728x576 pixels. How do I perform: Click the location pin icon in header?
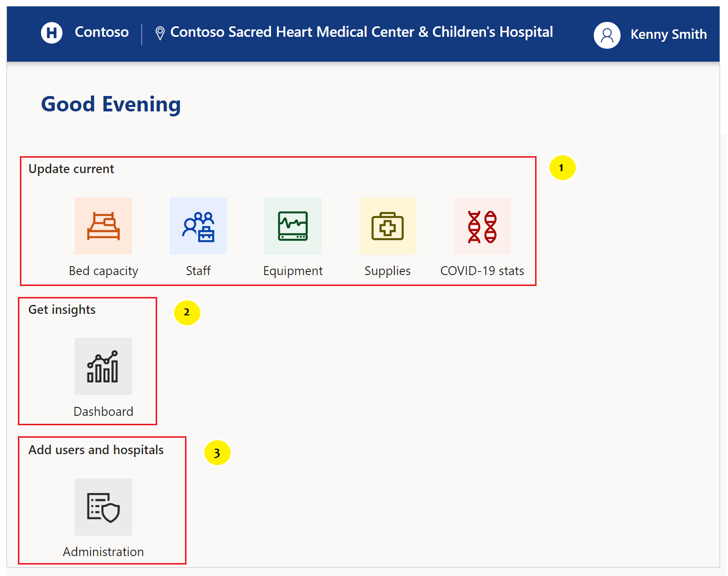160,33
